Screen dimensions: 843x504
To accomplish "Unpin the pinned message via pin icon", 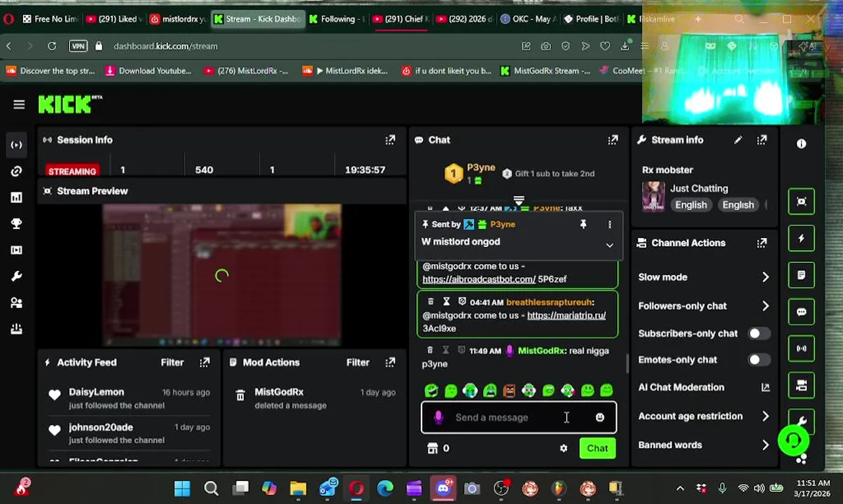I will (583, 224).
